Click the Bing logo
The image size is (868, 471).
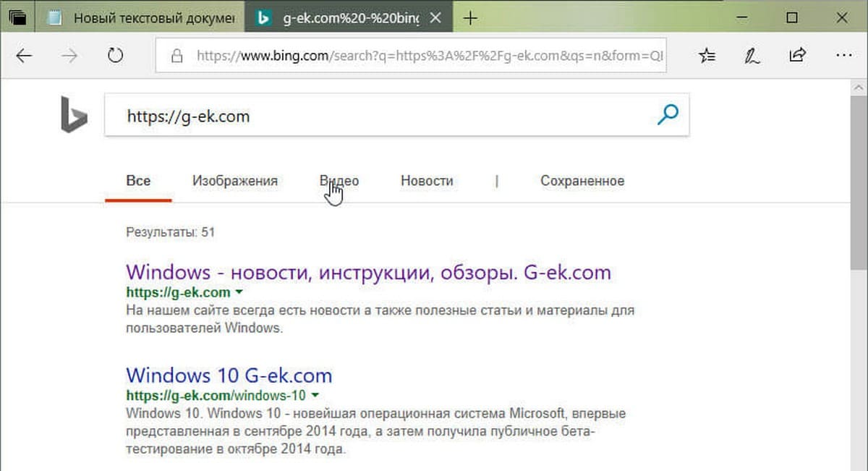pos(74,116)
